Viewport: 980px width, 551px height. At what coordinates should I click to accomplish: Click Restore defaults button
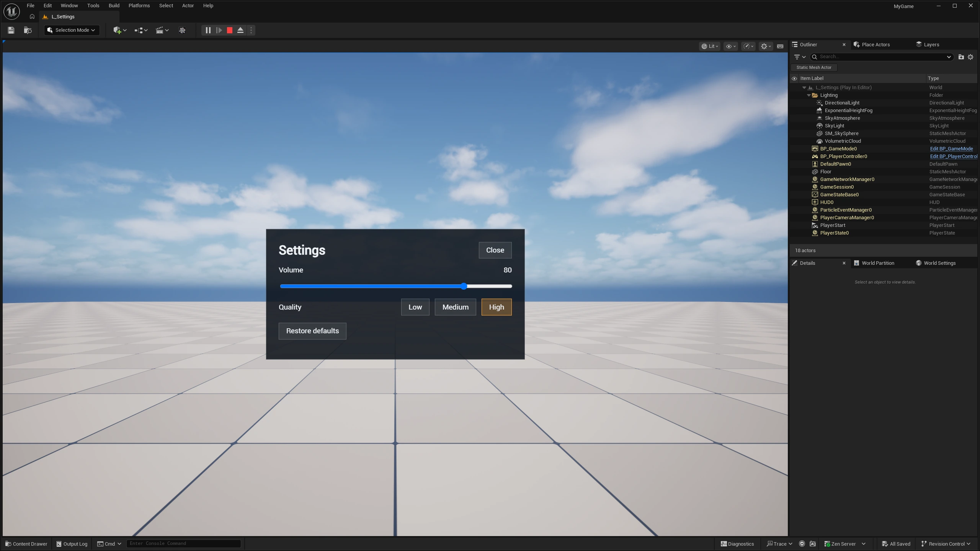point(312,331)
